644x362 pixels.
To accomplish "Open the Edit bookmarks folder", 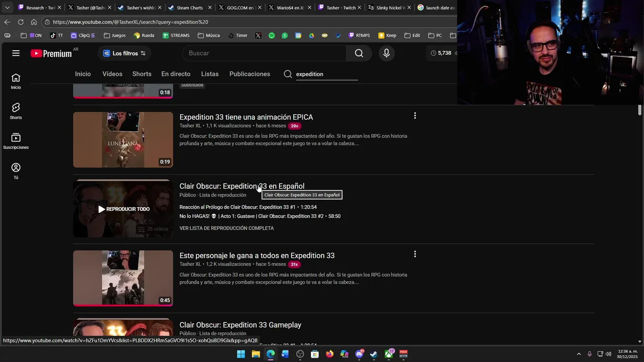I will (x=412, y=36).
